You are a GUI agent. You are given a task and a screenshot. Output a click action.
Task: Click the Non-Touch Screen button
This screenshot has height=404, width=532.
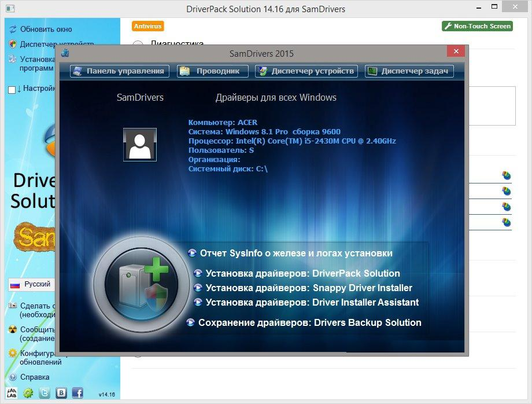tap(477, 26)
